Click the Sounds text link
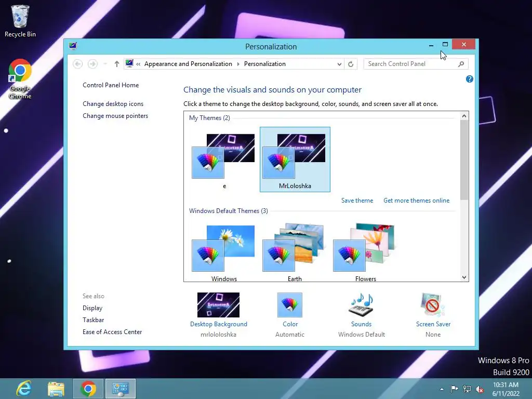532x399 pixels. (x=362, y=324)
